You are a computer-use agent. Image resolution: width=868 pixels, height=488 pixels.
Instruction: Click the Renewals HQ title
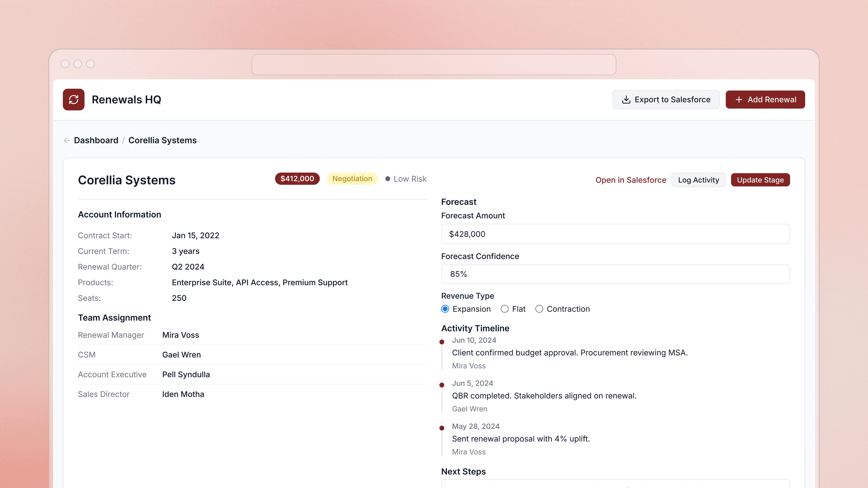tap(126, 99)
